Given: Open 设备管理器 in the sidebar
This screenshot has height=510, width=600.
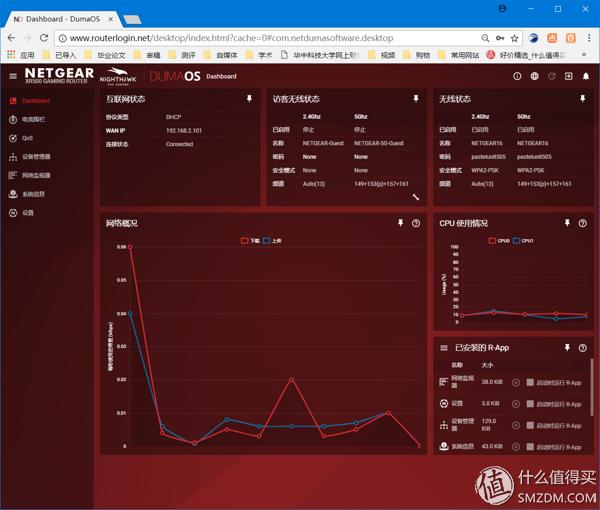Looking at the screenshot, I should pyautogui.click(x=30, y=156).
